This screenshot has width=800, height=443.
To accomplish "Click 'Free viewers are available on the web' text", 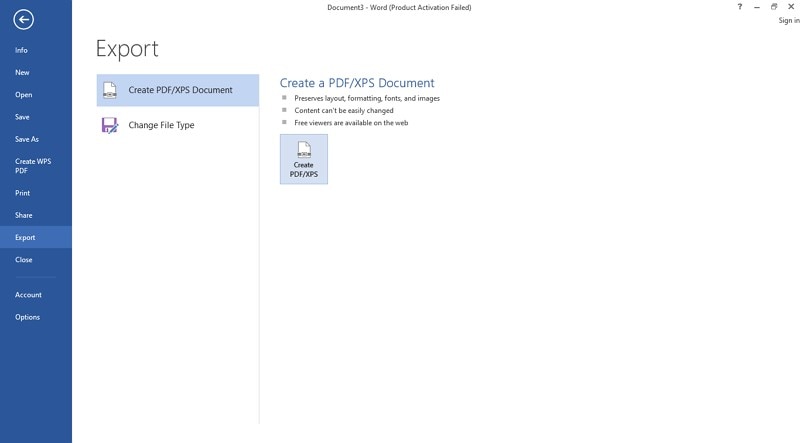I will (351, 123).
